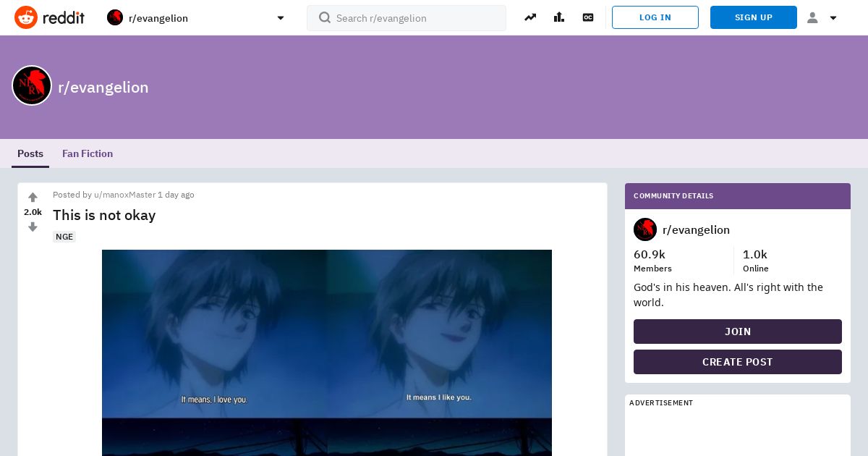Click the CREATE POST button

click(738, 362)
